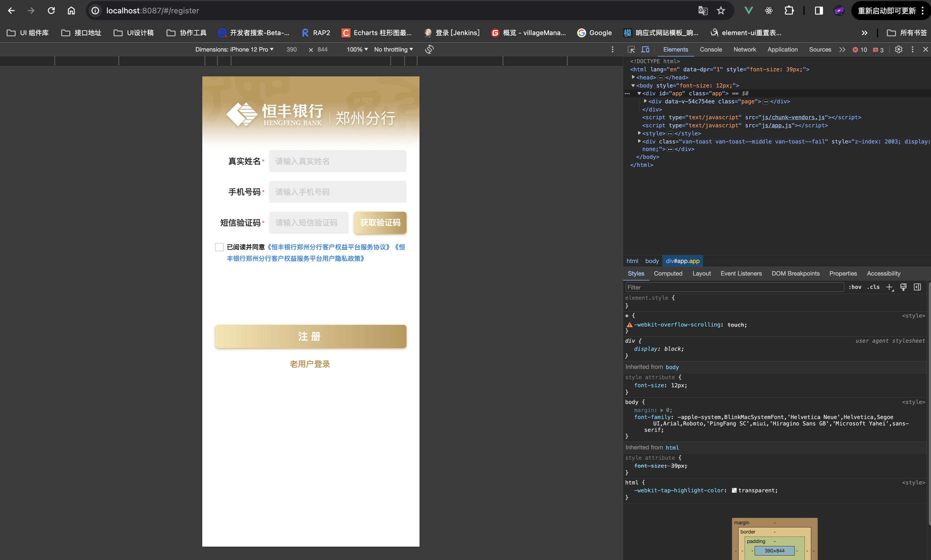The height and width of the screenshot is (560, 931).
Task: Open the Google bookmark
Action: tap(594, 33)
